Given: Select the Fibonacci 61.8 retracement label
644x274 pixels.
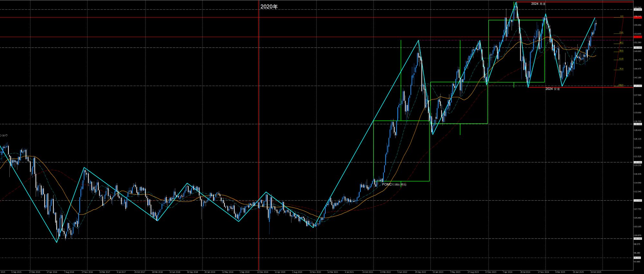Looking at the screenshot, I should [621, 59].
